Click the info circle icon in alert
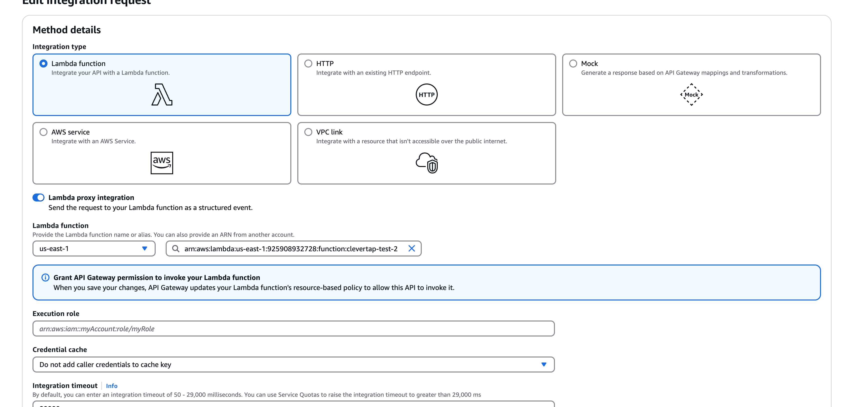 (x=45, y=277)
